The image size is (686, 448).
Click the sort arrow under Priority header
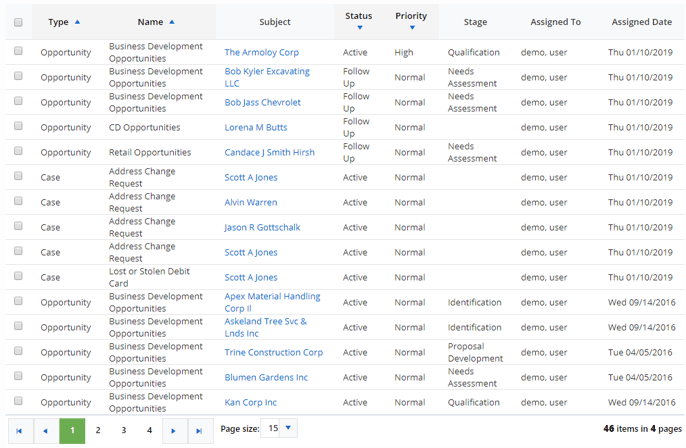click(412, 28)
